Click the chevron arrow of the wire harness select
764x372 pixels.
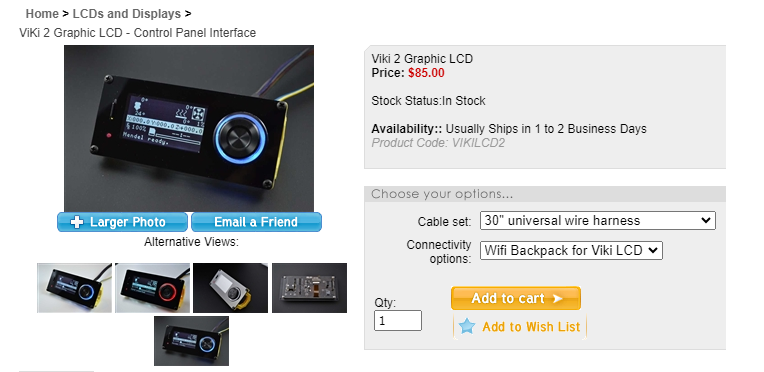point(706,220)
